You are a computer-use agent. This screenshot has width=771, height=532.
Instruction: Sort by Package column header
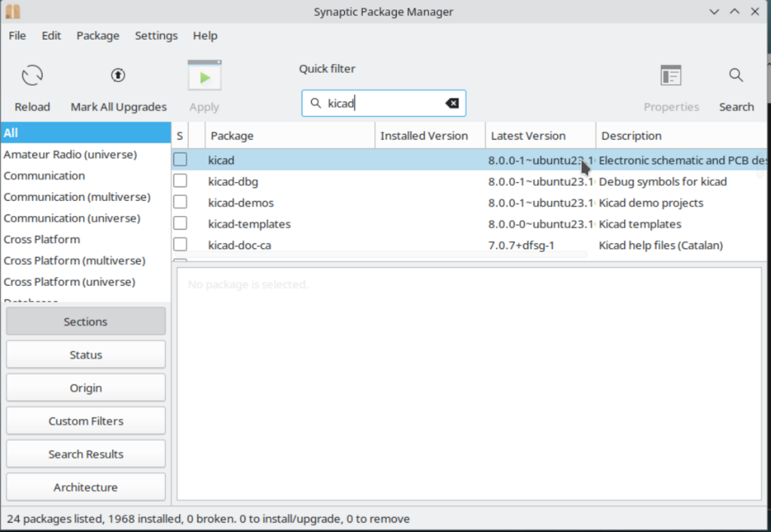290,136
